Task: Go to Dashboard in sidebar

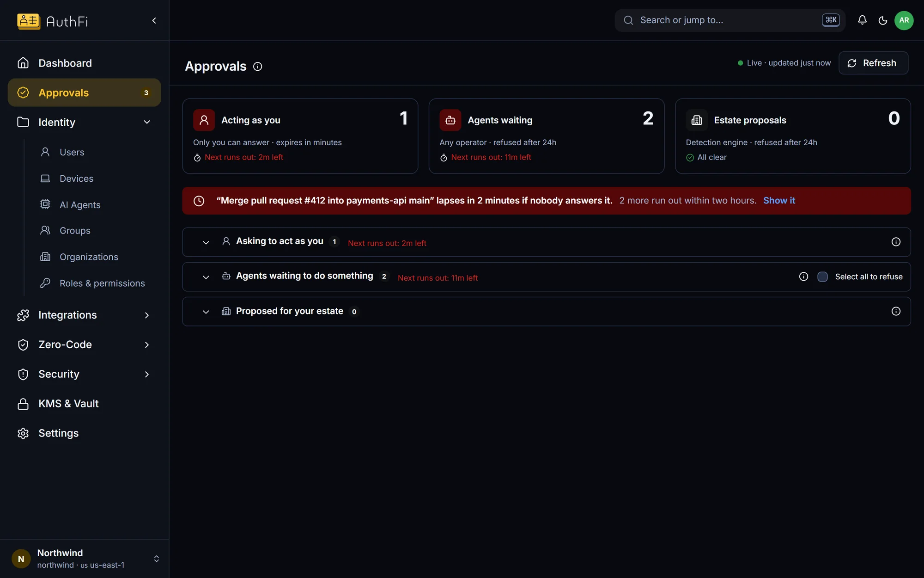Action: 85,63
